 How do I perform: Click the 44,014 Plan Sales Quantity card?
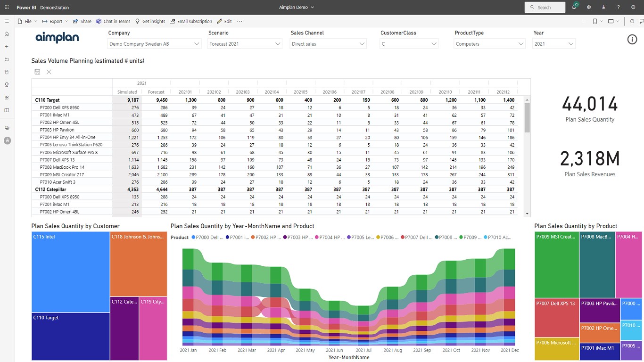point(590,109)
